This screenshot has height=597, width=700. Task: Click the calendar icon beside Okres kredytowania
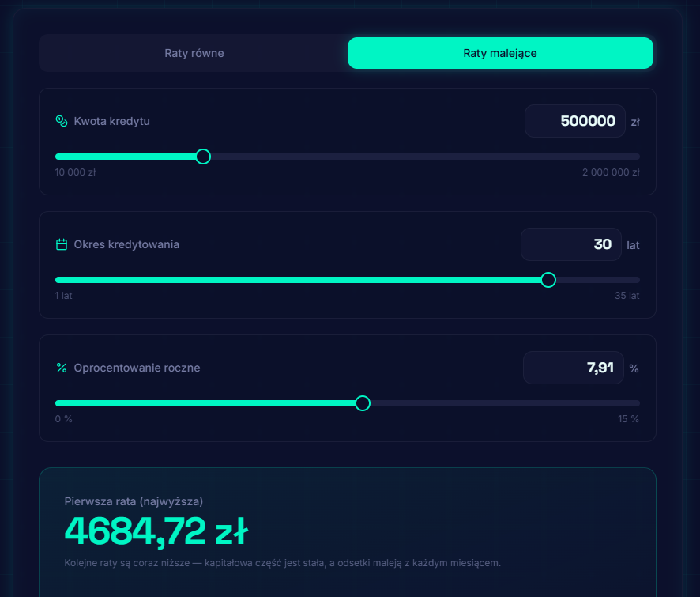(x=61, y=244)
